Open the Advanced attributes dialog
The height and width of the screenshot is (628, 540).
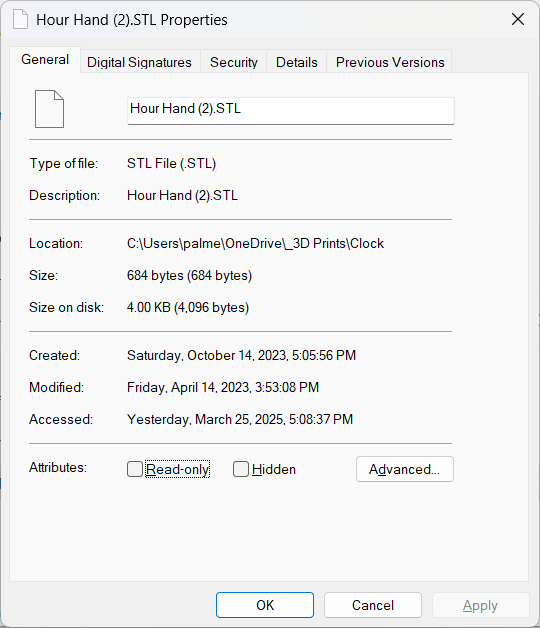(x=405, y=469)
